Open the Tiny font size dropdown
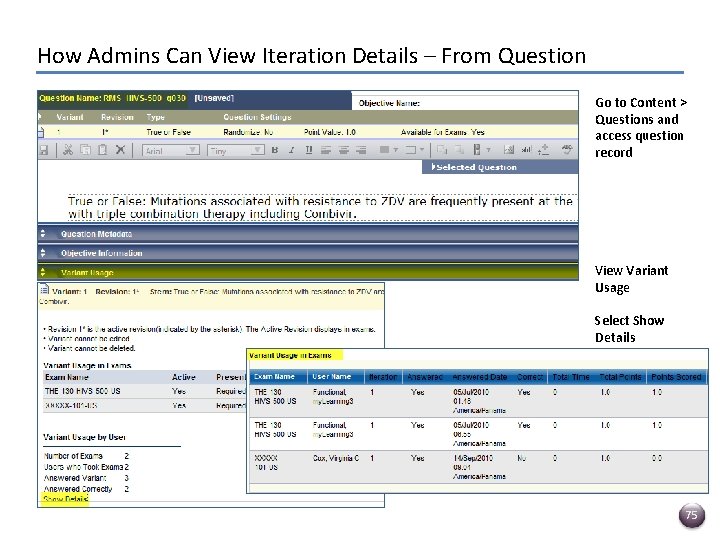Viewport: 720px width, 540px height. point(236,150)
